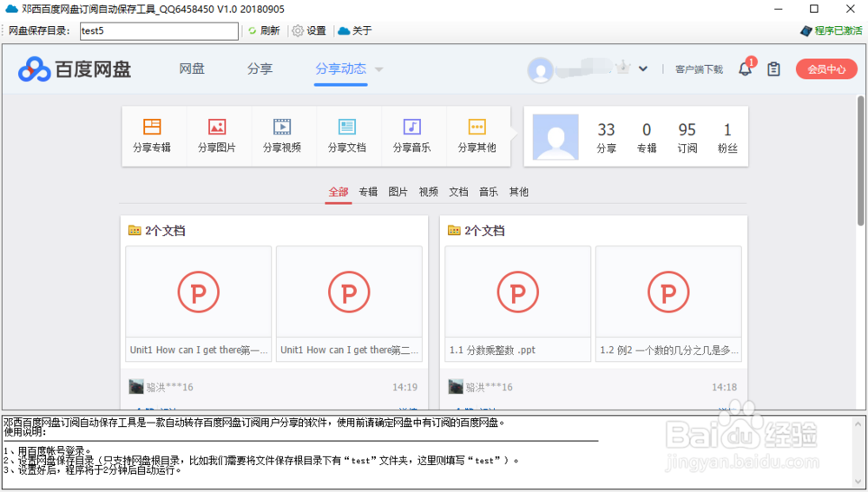Open the 分享文档 category
This screenshot has height=492, width=868.
tap(346, 136)
